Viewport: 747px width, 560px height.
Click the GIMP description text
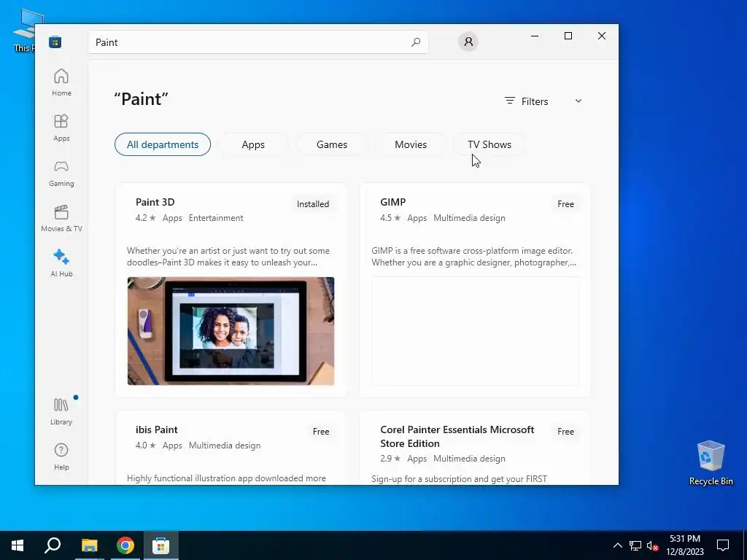pyautogui.click(x=473, y=257)
